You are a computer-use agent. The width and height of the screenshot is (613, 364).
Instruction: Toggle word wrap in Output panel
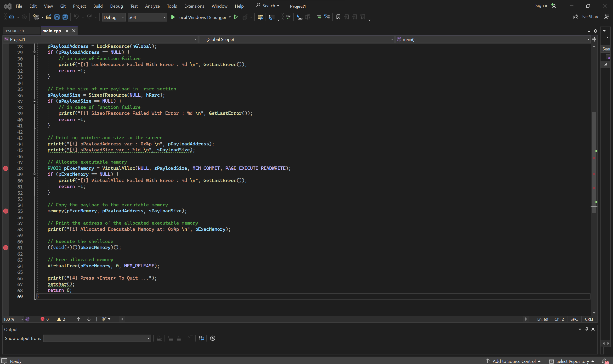(x=201, y=338)
